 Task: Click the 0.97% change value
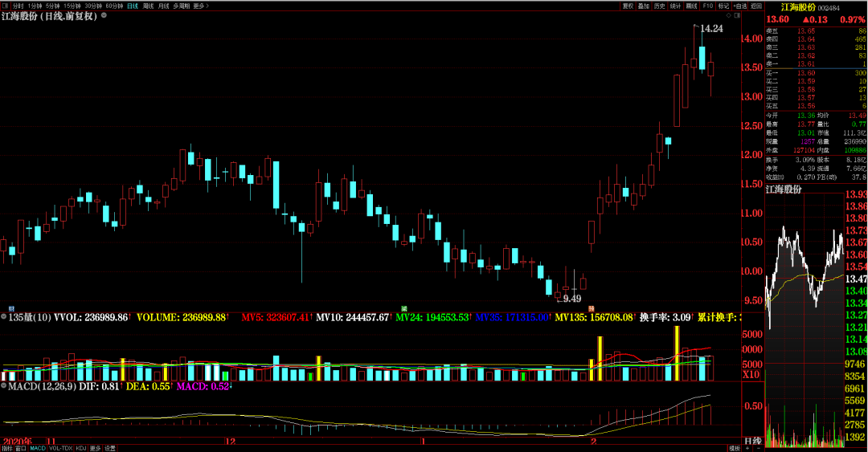pos(853,19)
